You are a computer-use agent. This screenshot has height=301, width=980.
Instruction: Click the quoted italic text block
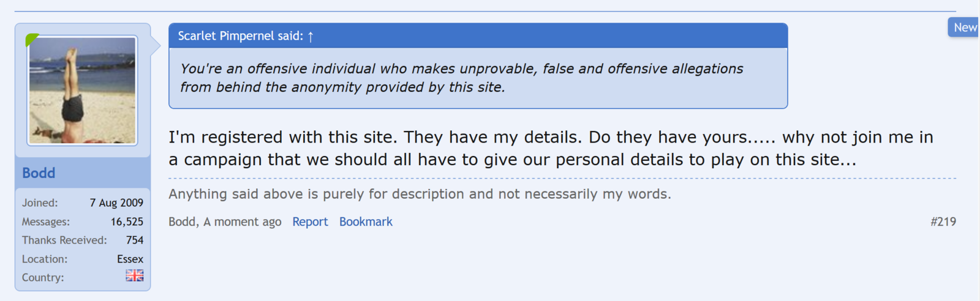coord(461,78)
